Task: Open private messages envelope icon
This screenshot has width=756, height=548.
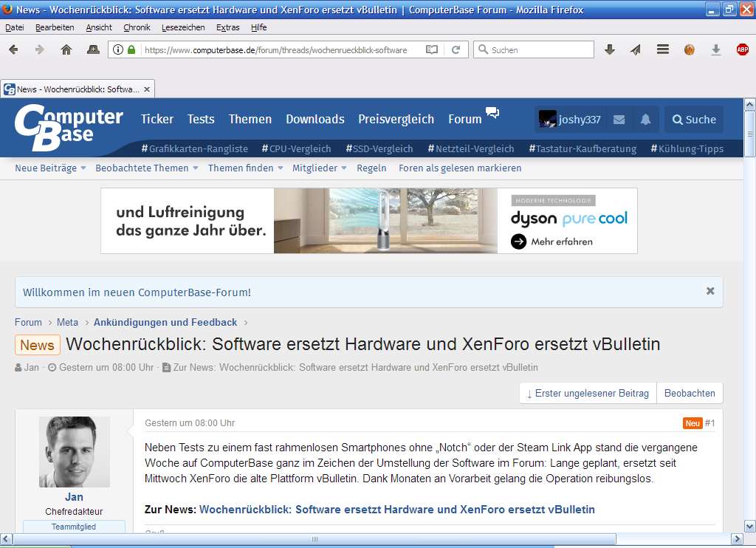Action: click(x=619, y=120)
